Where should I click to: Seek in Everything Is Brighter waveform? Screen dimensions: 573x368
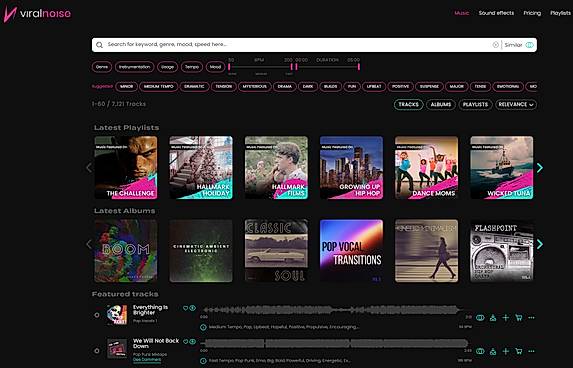[x=334, y=310]
